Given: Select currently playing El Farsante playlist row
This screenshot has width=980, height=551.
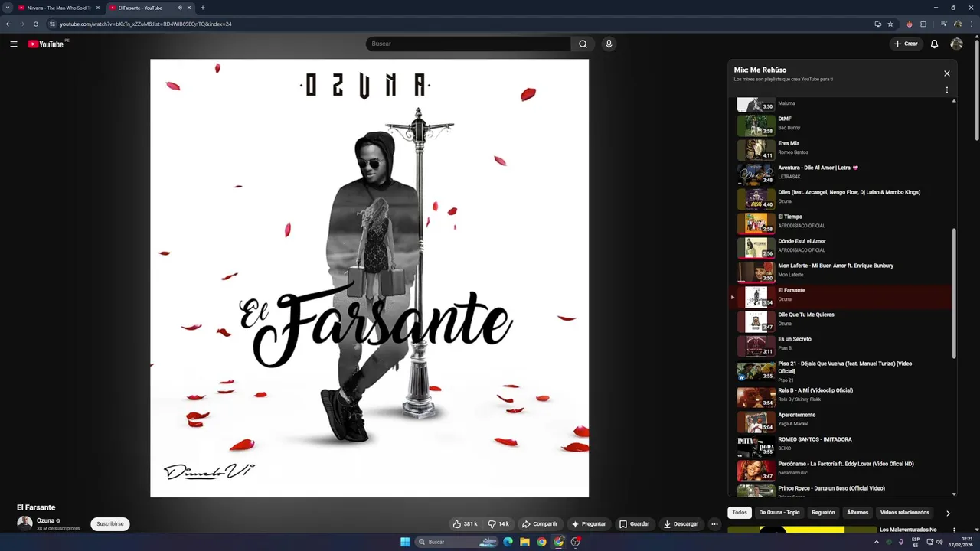Looking at the screenshot, I should coord(841,296).
